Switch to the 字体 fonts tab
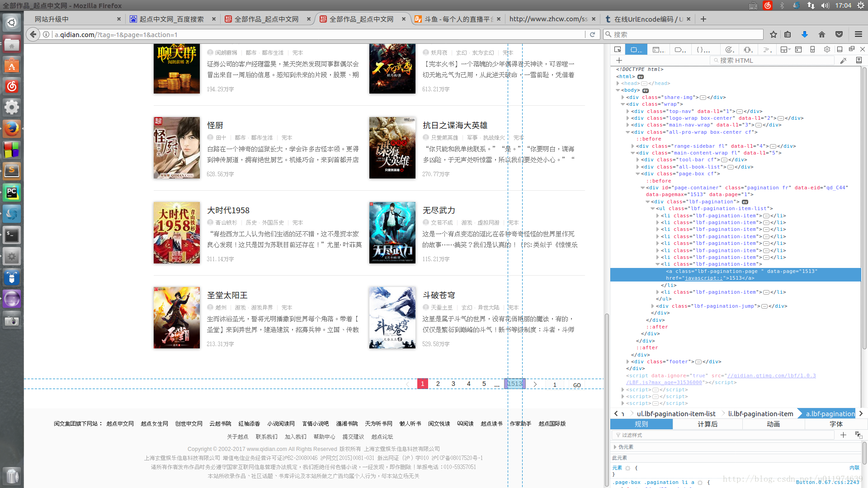This screenshot has height=488, width=868. pyautogui.click(x=836, y=424)
